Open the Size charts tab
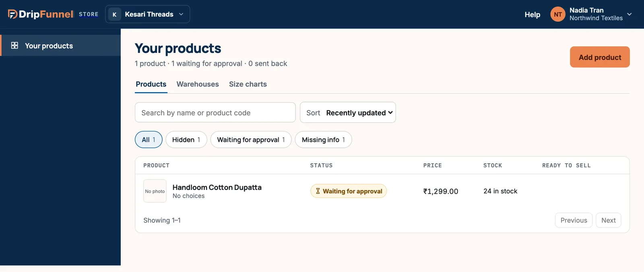Image resolution: width=644 pixels, height=272 pixels. tap(248, 84)
